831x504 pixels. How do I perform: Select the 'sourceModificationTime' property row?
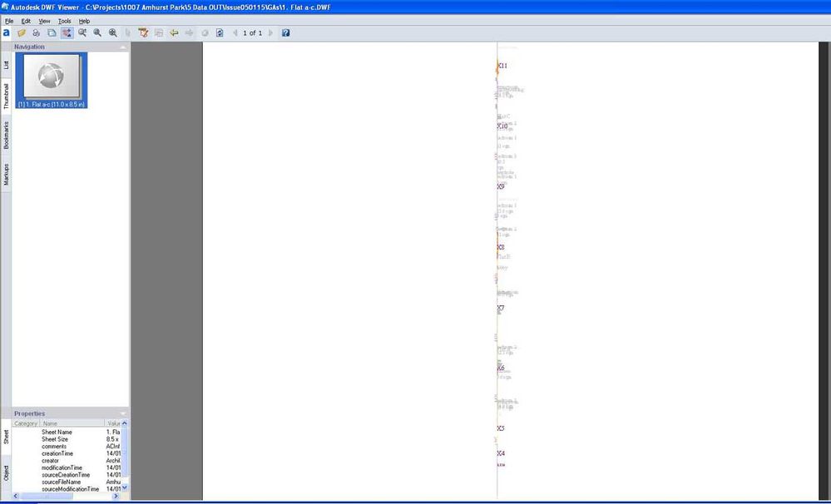tap(67, 489)
